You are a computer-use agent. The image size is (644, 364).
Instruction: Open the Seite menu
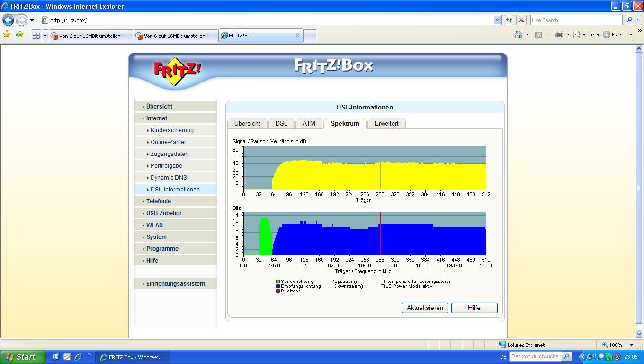tap(586, 35)
